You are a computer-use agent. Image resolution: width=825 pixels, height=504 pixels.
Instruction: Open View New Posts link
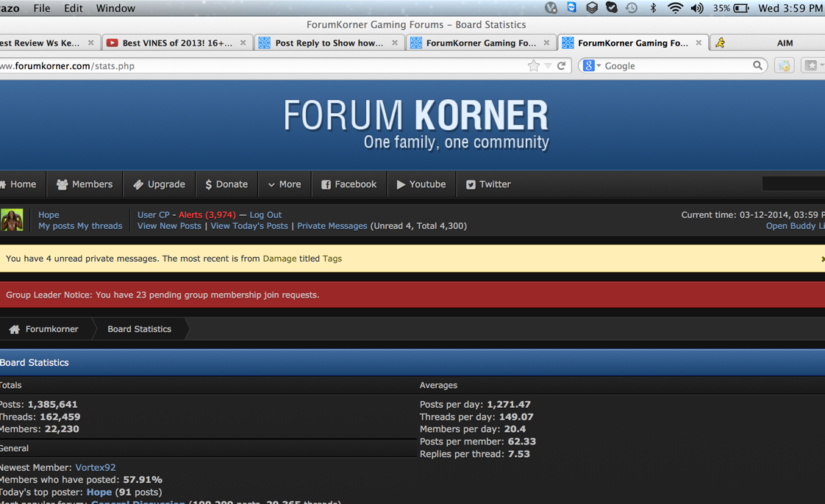click(169, 226)
